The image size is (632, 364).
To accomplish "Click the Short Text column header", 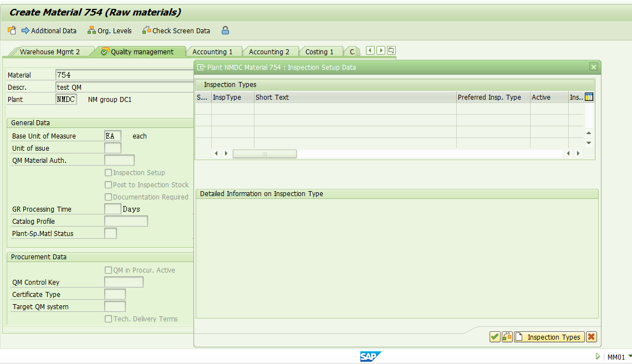I will tap(355, 97).
